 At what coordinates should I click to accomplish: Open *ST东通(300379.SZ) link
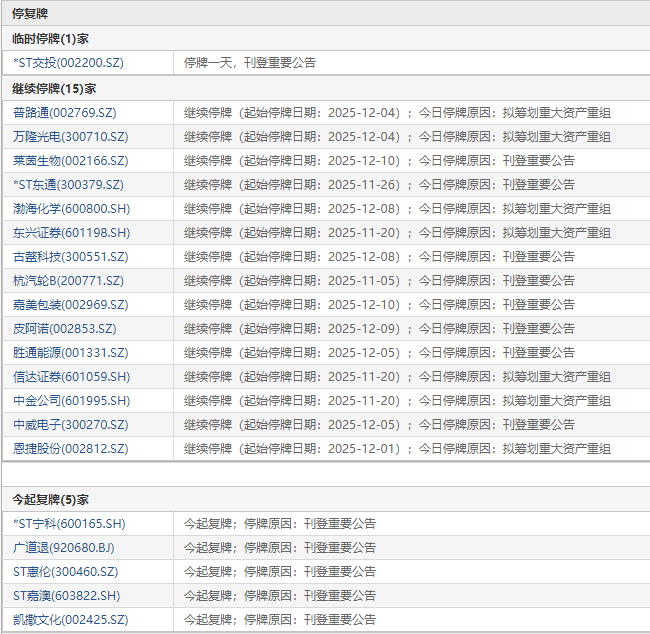point(68,185)
